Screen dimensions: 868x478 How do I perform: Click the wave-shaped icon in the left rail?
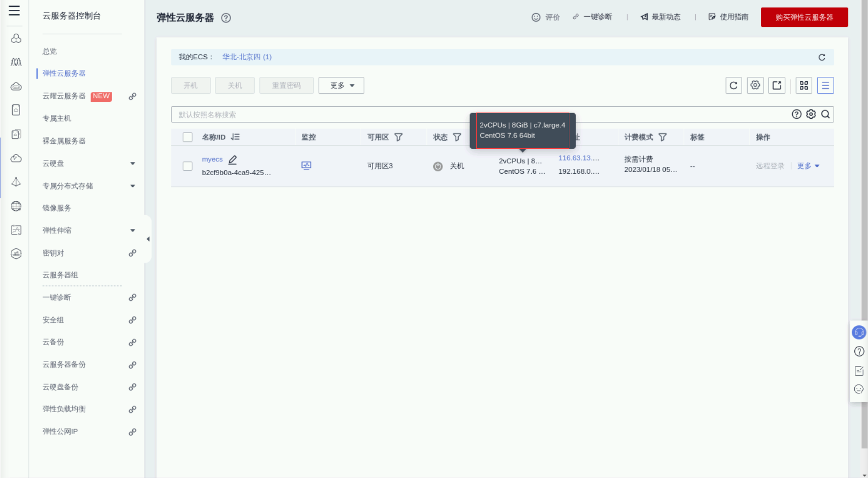pyautogui.click(x=16, y=62)
